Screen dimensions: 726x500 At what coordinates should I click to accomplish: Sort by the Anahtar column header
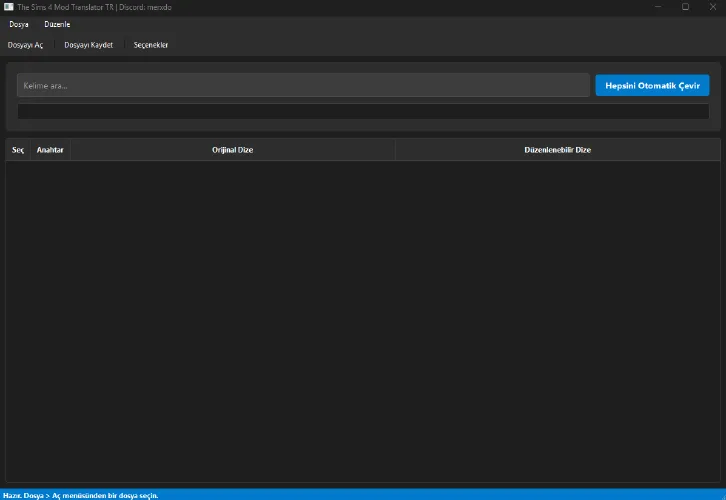[x=50, y=150]
